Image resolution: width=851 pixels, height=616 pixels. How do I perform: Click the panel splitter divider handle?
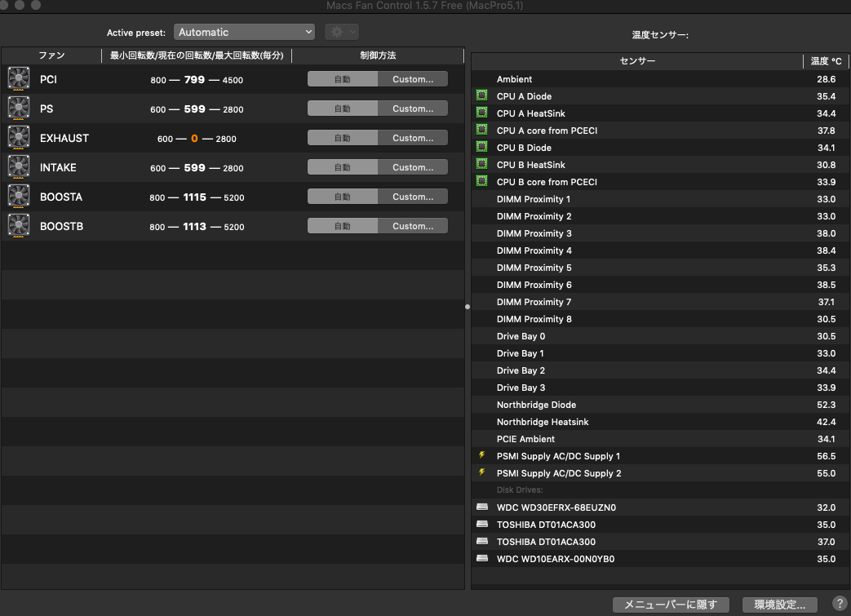pyautogui.click(x=468, y=307)
